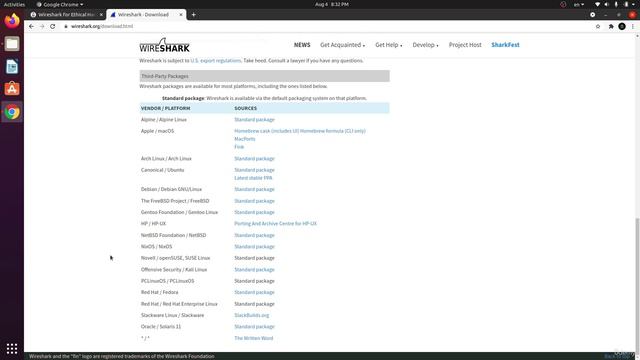The width and height of the screenshot is (640, 360).
Task: Open Porting And Archive Centre for HP-UX
Action: point(276,224)
